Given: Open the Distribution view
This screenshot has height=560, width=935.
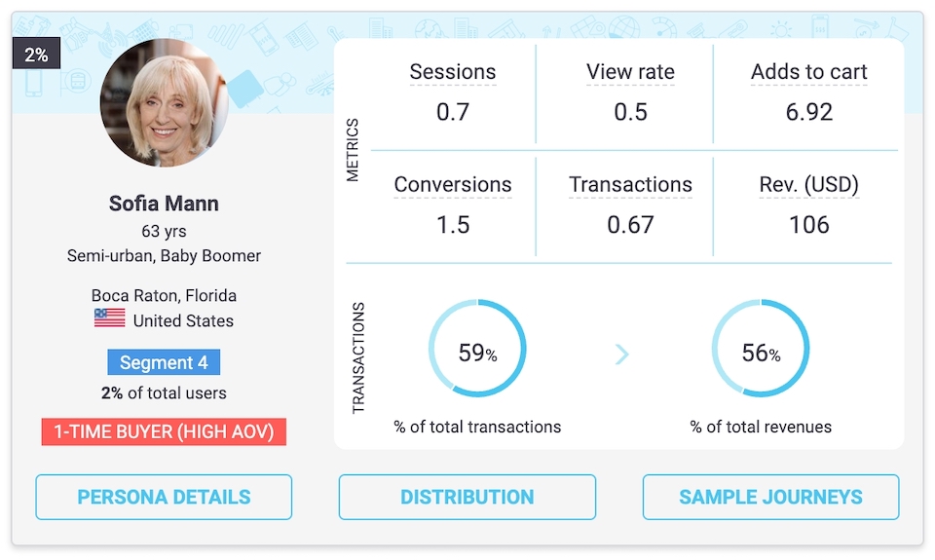Looking at the screenshot, I should click(x=467, y=497).
